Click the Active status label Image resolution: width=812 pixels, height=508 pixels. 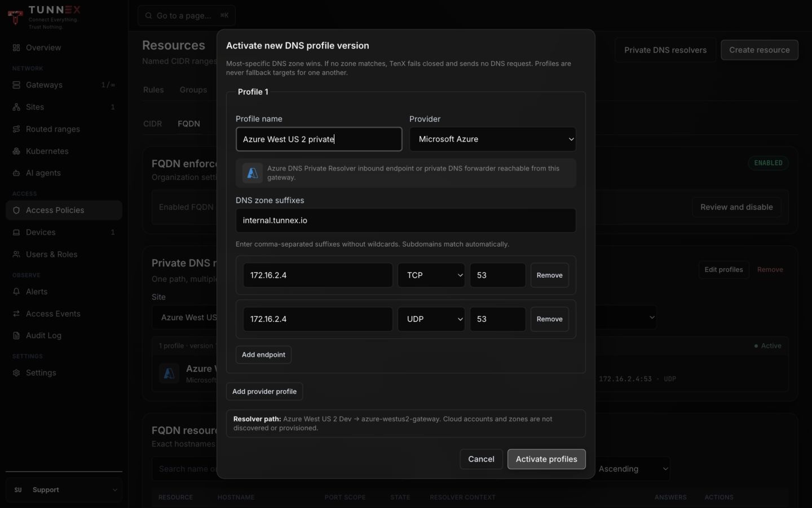pos(768,346)
